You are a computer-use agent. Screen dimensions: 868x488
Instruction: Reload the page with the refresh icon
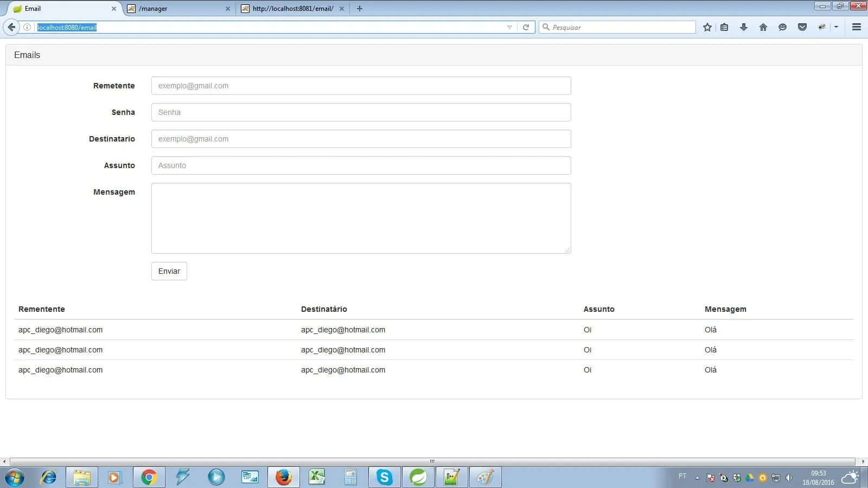[x=526, y=27]
